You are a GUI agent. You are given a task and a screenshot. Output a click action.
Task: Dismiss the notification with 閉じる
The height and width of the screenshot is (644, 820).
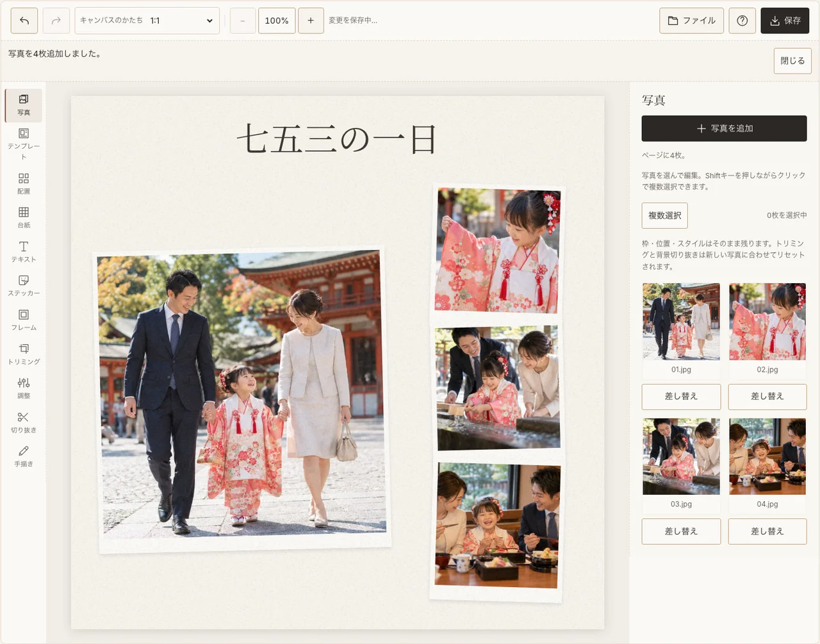(792, 61)
